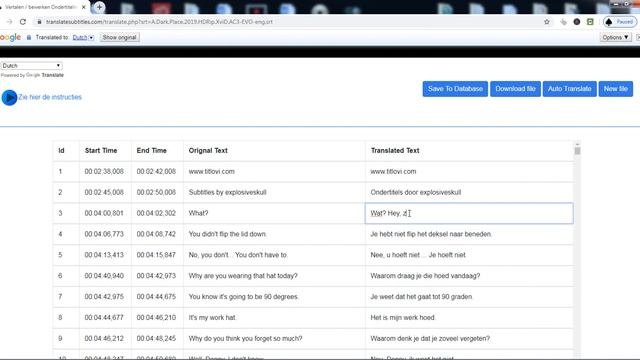Click the Download file button
Viewport: 640px width, 360px height.
pos(515,89)
